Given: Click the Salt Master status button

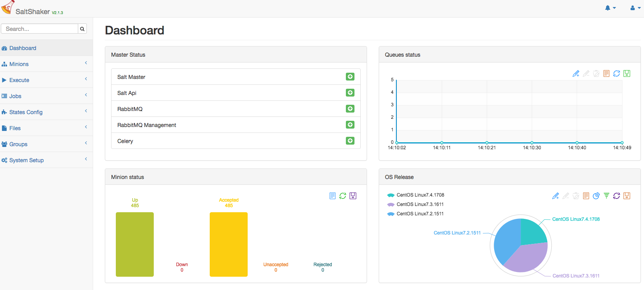Looking at the screenshot, I should (350, 77).
